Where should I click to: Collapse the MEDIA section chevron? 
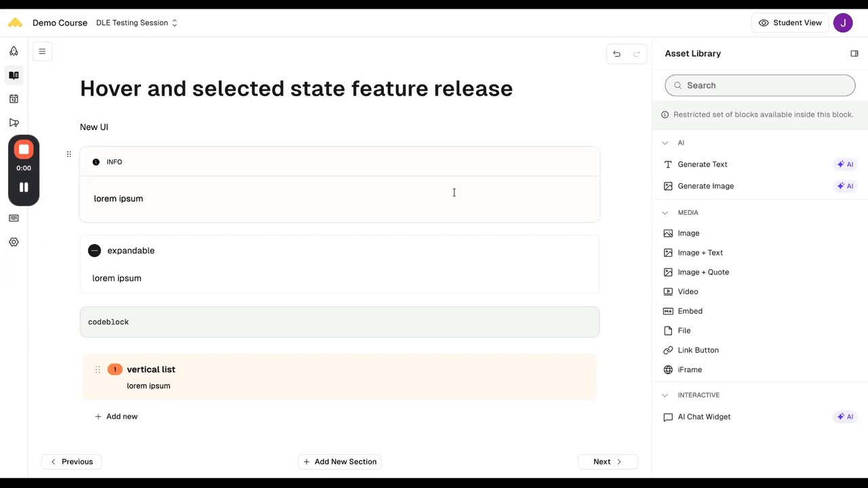click(665, 213)
